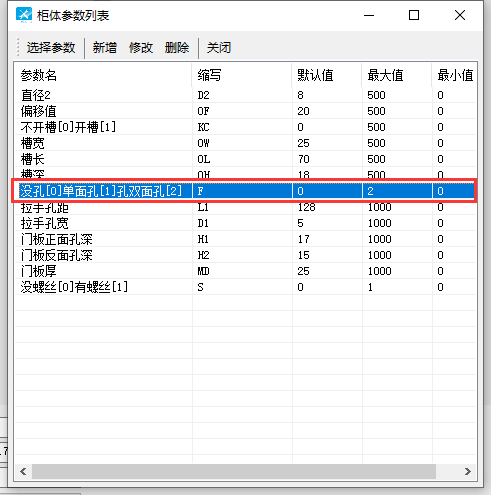Click the 缩写 column header
Image resolution: width=491 pixels, height=495 pixels.
click(x=242, y=75)
